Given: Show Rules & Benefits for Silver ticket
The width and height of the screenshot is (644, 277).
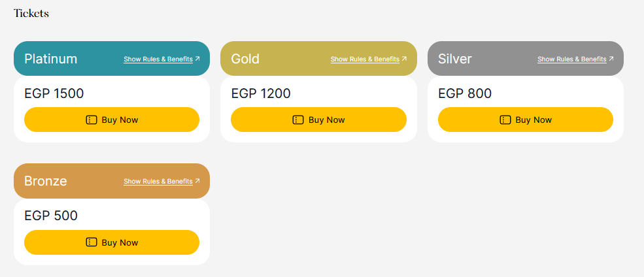Looking at the screenshot, I should tap(571, 59).
